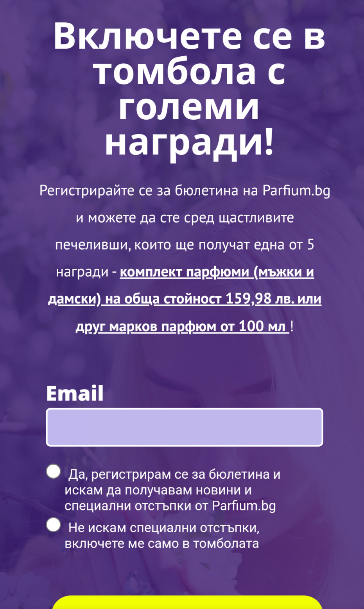Click the 'искам да получавам новини и' label line
Screen dimensions: 364x609
pyautogui.click(x=158, y=490)
